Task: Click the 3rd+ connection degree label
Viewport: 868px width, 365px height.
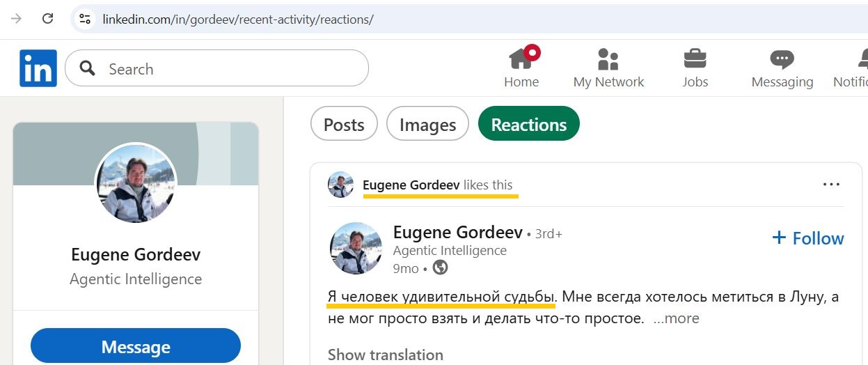Action: pyautogui.click(x=549, y=234)
